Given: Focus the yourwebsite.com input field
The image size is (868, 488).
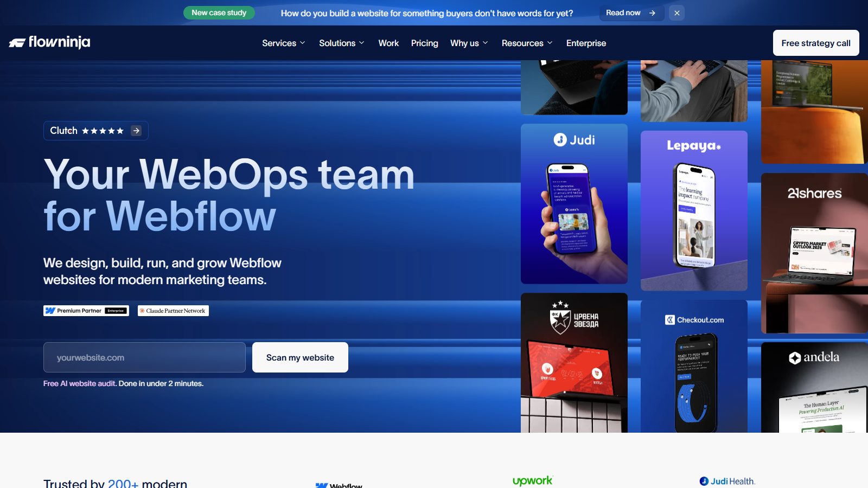Looking at the screenshot, I should 144,357.
